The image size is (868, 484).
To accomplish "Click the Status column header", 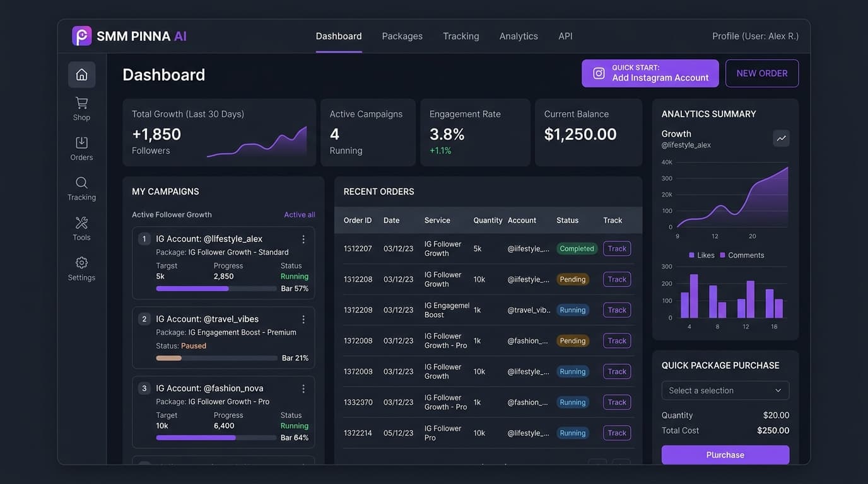I will (568, 221).
